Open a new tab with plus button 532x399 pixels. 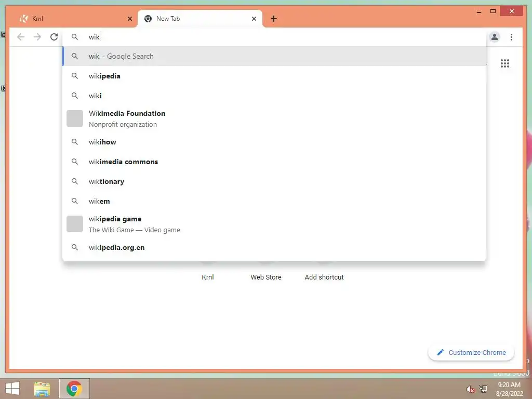click(274, 19)
